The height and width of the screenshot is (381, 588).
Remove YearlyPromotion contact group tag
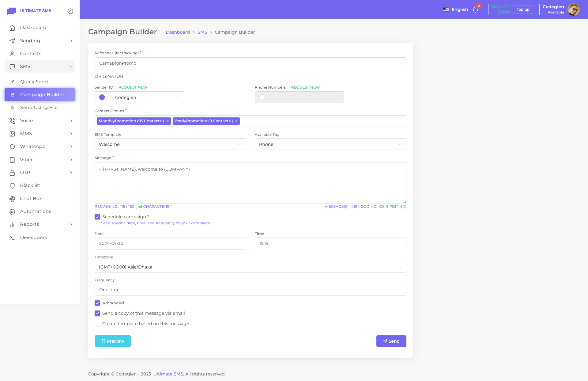(x=236, y=121)
